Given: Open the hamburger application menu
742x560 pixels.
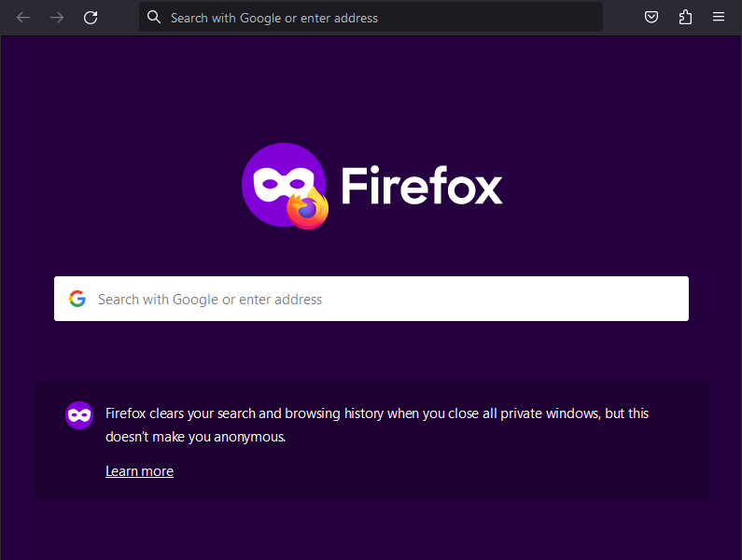Looking at the screenshot, I should click(719, 17).
